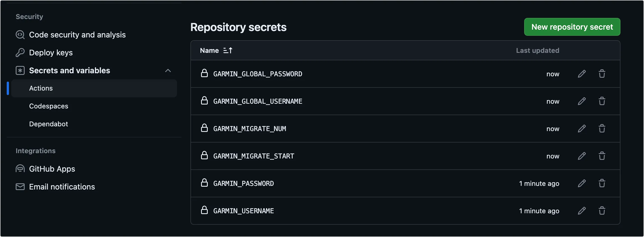Open Email notifications settings
644x237 pixels.
62,187
